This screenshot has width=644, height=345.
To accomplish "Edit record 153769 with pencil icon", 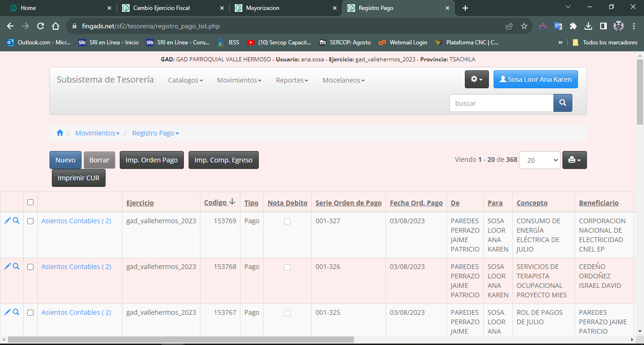I will tap(7, 221).
